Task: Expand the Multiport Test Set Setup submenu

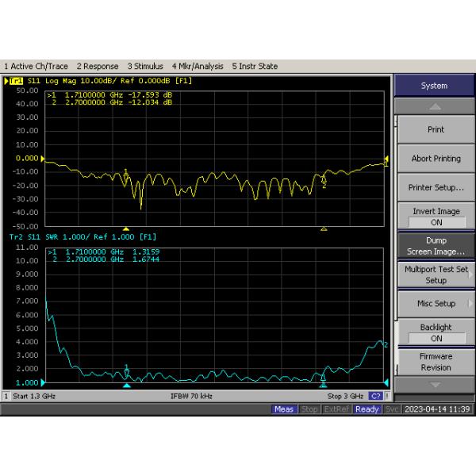Action: (x=436, y=274)
